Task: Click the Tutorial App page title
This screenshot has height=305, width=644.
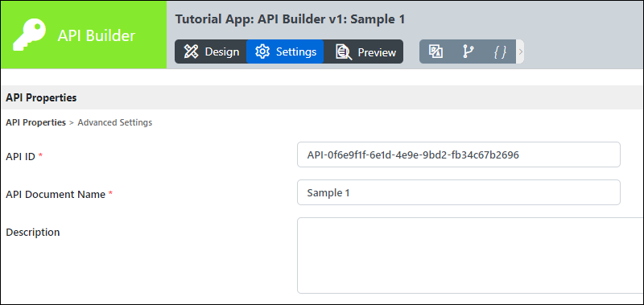Action: coord(290,19)
